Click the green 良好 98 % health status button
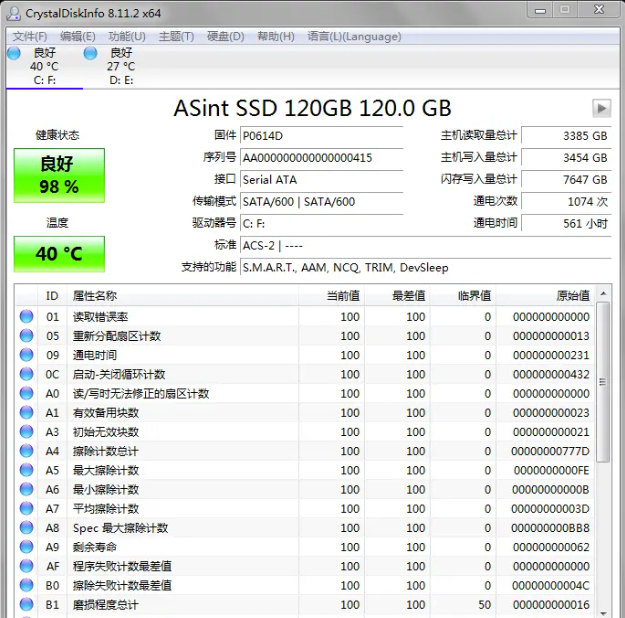 (x=59, y=175)
